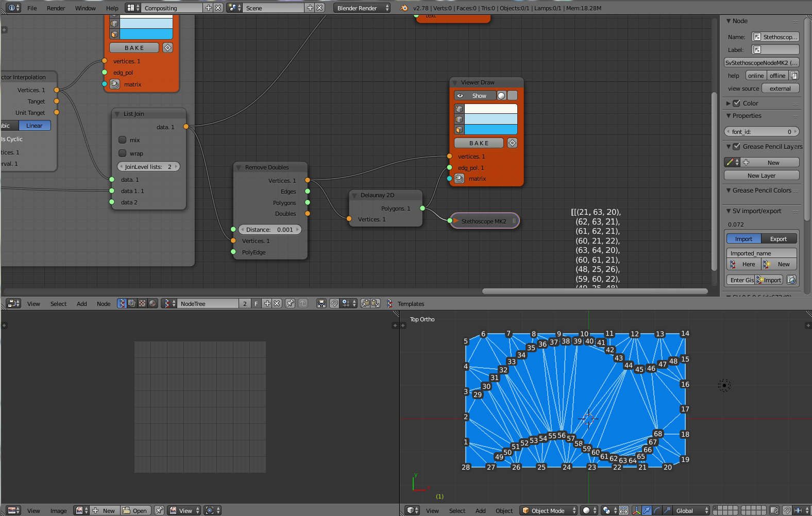Select the Linear interpolation mode
Viewport: 812px width, 516px height.
click(35, 126)
